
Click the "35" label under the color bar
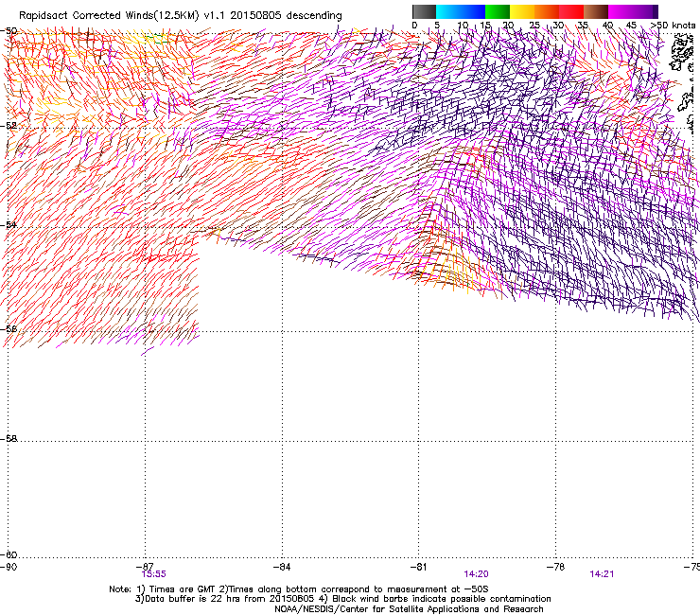click(x=583, y=26)
